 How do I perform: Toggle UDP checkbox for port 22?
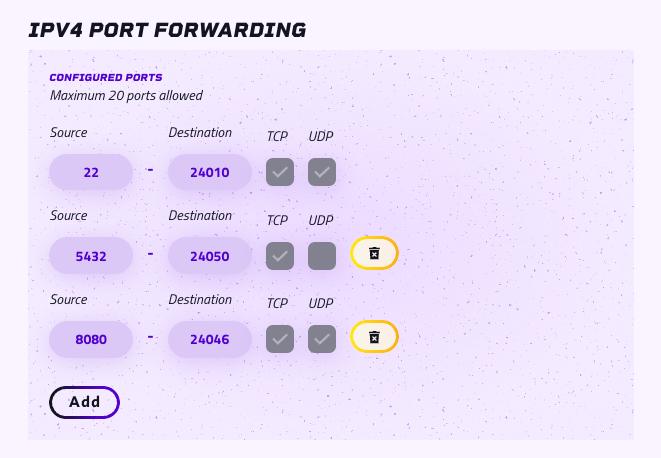pyautogui.click(x=322, y=172)
